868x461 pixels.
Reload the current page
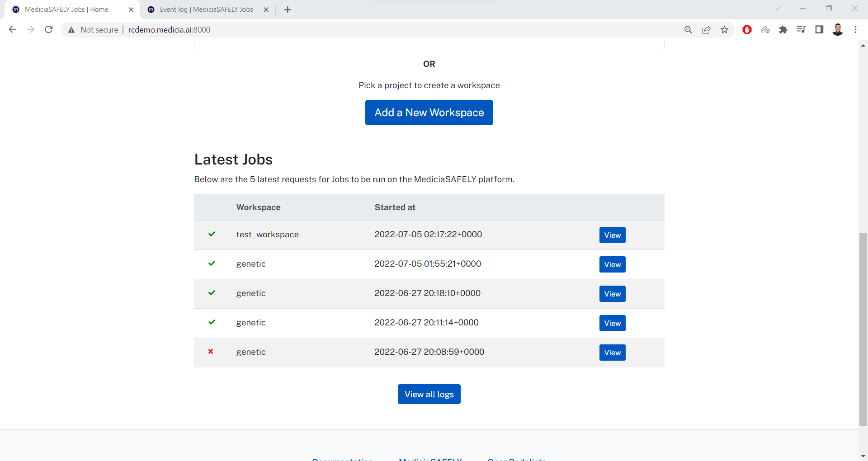point(49,29)
